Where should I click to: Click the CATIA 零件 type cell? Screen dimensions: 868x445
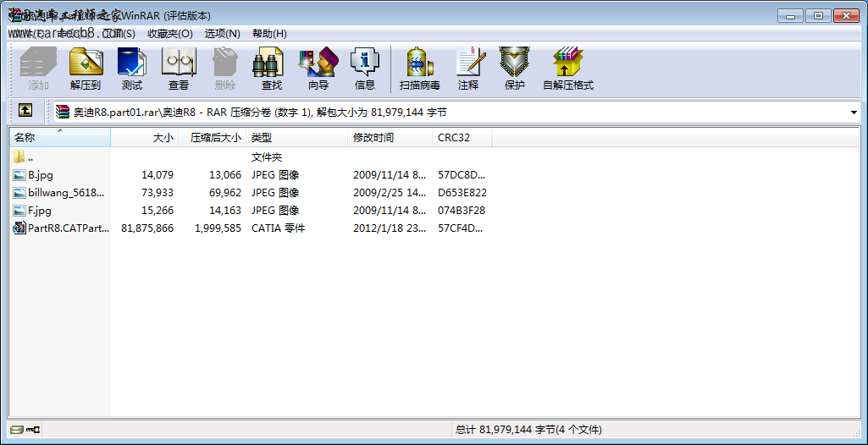pyautogui.click(x=279, y=228)
